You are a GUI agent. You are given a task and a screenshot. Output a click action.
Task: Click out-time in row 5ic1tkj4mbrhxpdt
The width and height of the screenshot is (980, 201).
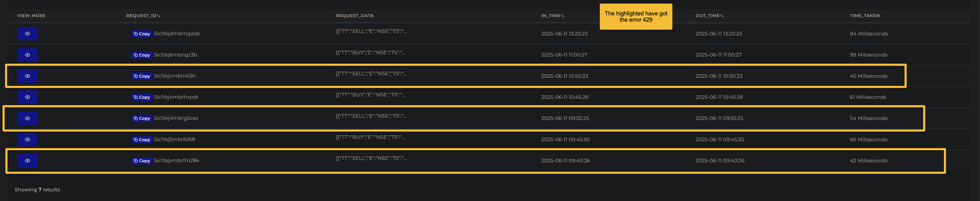tap(719, 97)
